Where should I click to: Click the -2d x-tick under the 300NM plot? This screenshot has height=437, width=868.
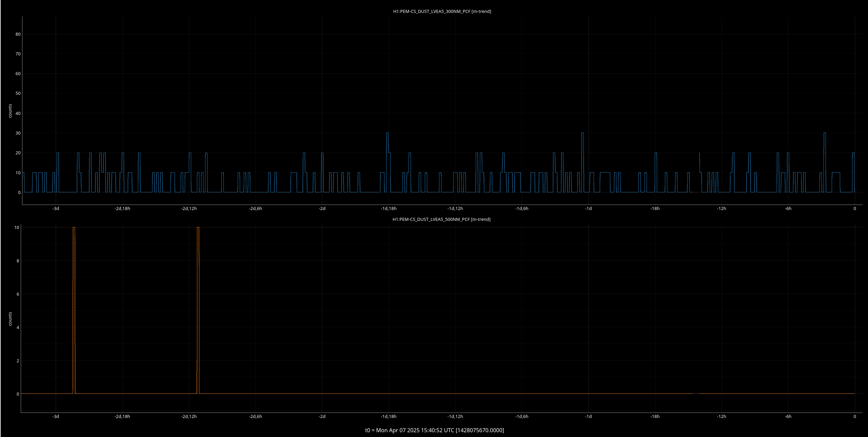(322, 208)
